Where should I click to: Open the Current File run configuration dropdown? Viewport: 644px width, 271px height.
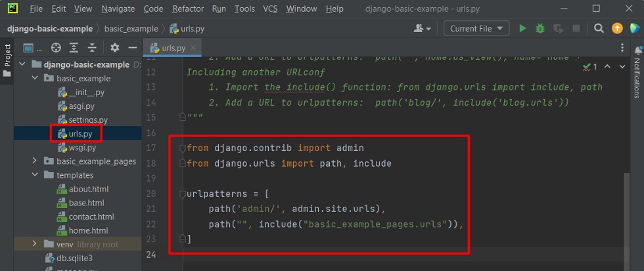[476, 29]
